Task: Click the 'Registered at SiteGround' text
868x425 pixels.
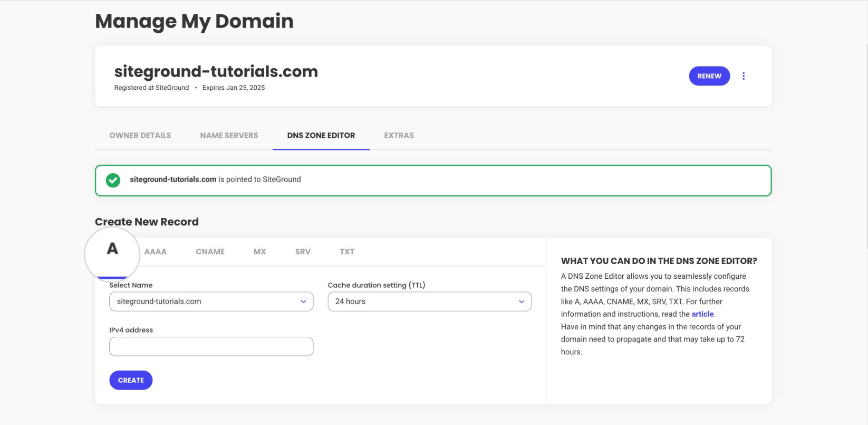Action: [151, 88]
